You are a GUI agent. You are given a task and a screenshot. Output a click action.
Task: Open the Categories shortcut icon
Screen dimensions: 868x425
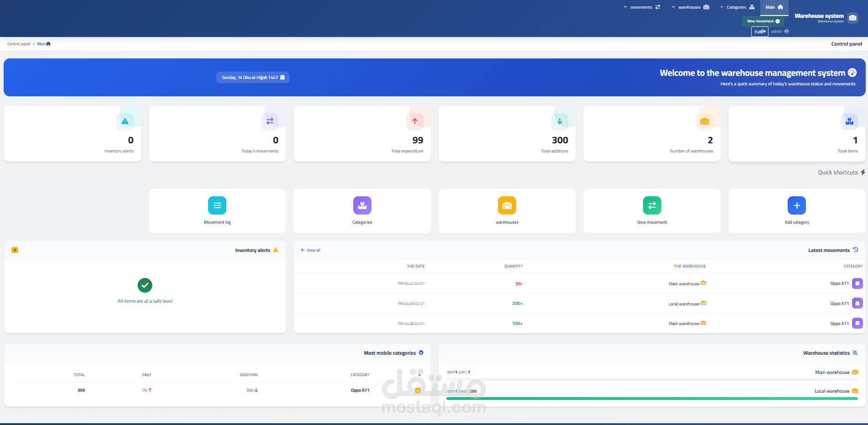tap(362, 205)
